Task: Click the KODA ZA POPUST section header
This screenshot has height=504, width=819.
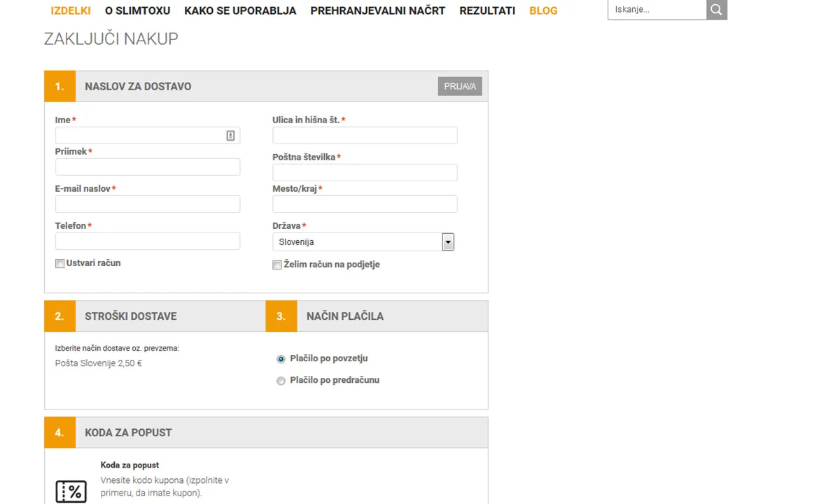Action: click(128, 433)
